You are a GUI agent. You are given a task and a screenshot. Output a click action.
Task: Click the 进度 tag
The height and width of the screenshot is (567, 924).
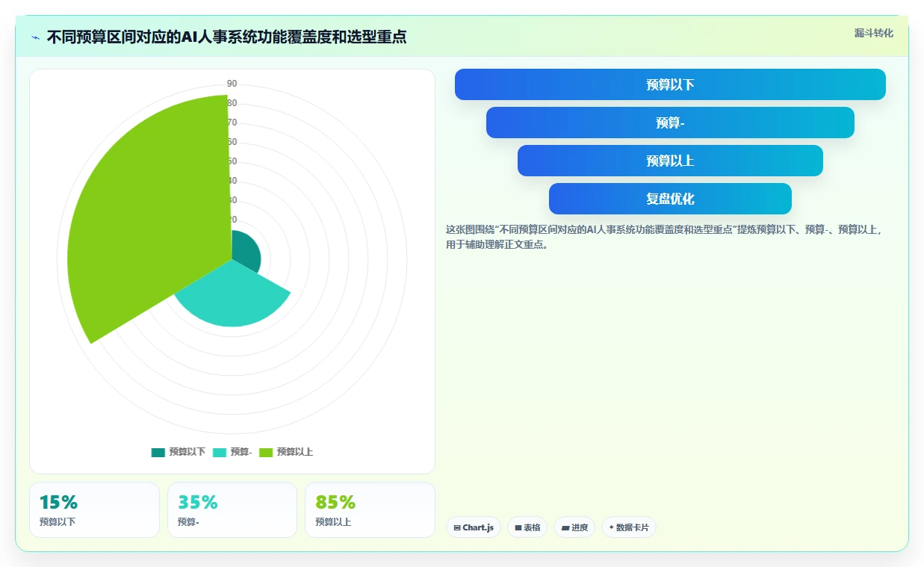(574, 527)
